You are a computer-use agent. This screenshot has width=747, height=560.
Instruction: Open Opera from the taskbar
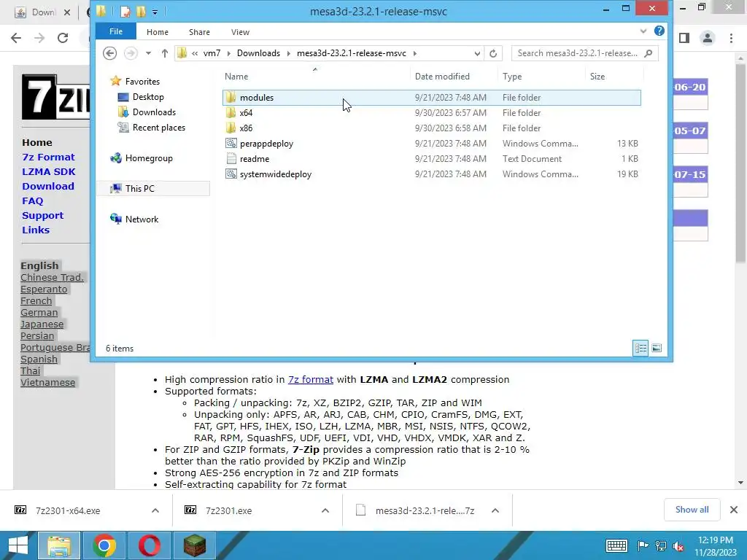149,545
